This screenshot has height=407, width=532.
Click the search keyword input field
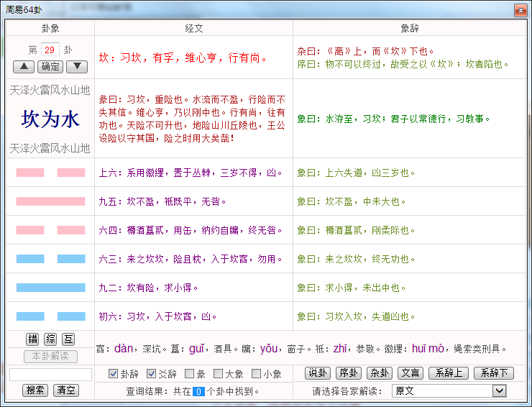[50, 375]
